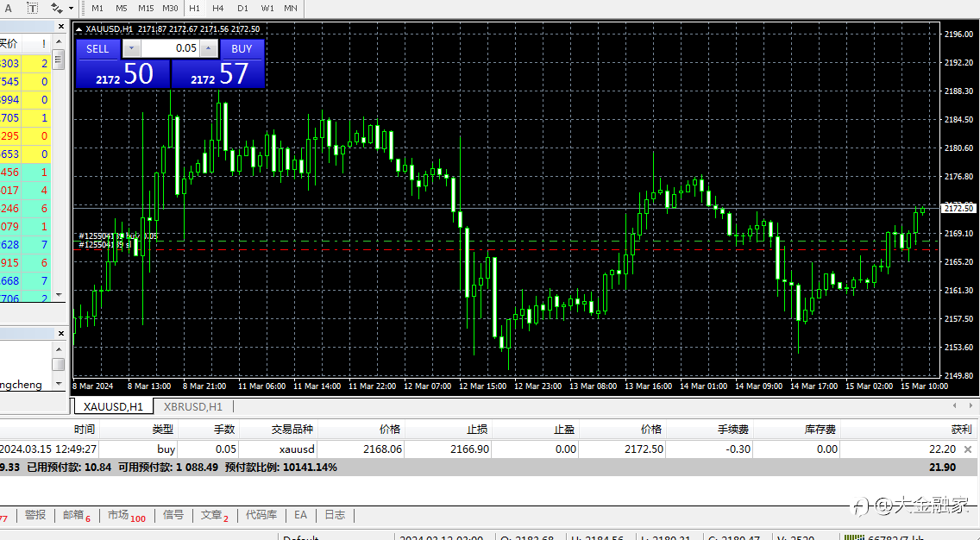Sort orders by 交易品种 column header

point(279,430)
